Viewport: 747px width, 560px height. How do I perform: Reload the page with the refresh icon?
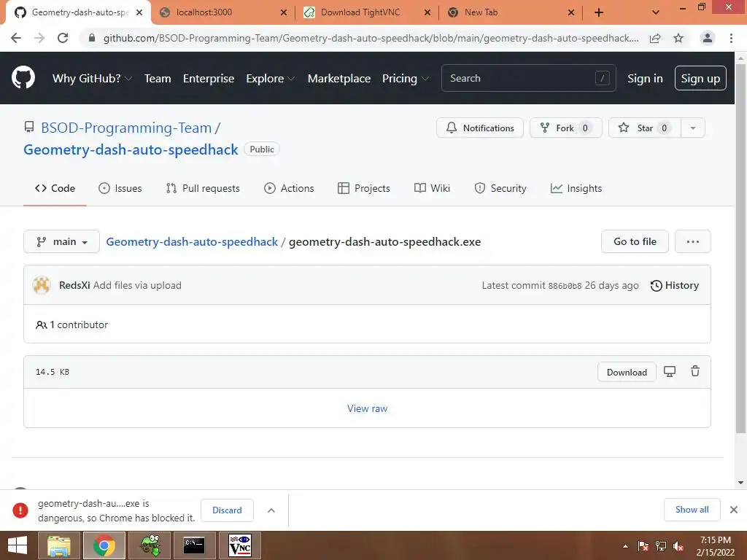coord(63,38)
